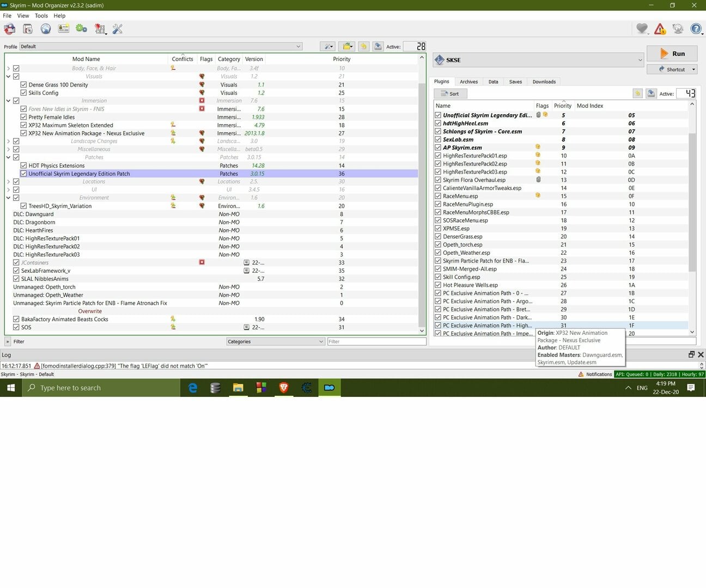Screen dimensions: 706x588
Task: Click flag icon on Dense Grass 100 Density
Action: (202, 85)
